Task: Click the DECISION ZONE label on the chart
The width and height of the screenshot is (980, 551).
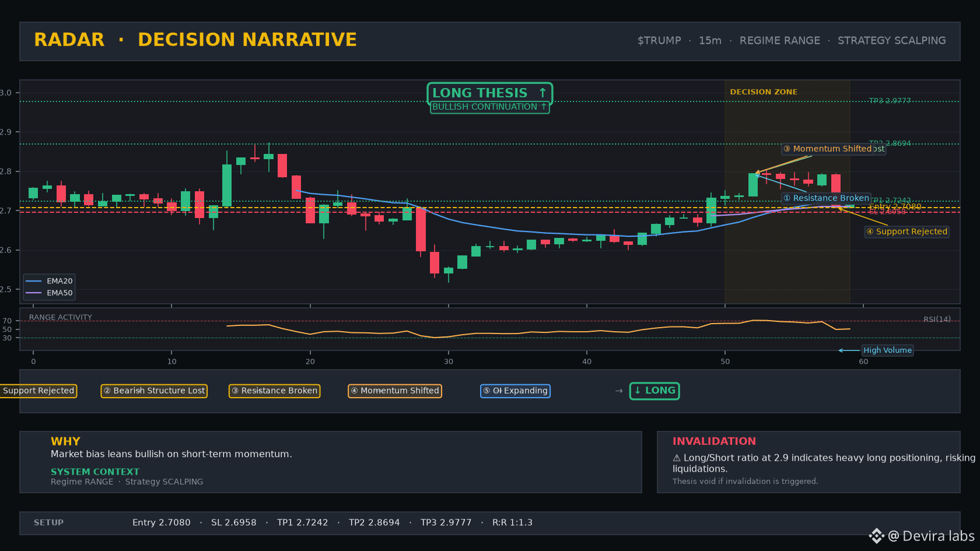Action: [x=764, y=92]
